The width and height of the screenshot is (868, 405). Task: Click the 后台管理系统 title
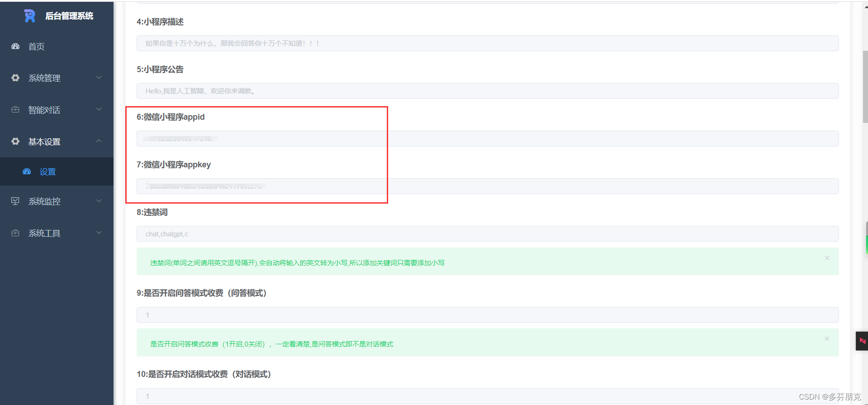pyautogui.click(x=69, y=16)
